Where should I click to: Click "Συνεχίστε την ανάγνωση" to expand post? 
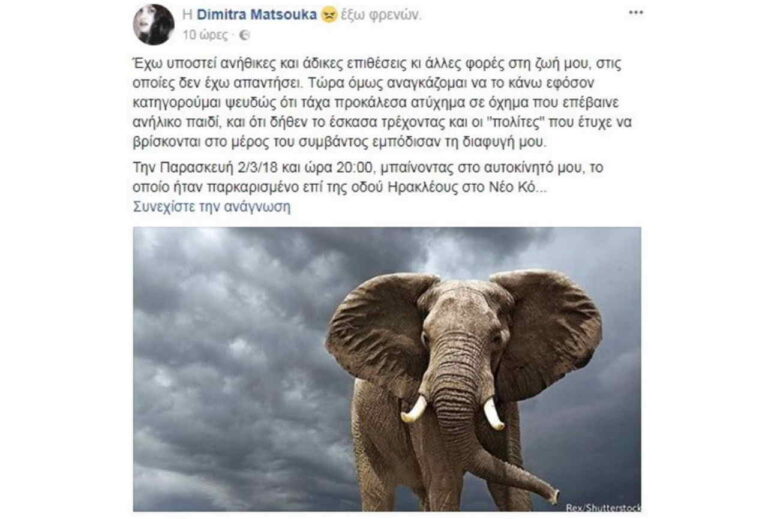tap(212, 207)
